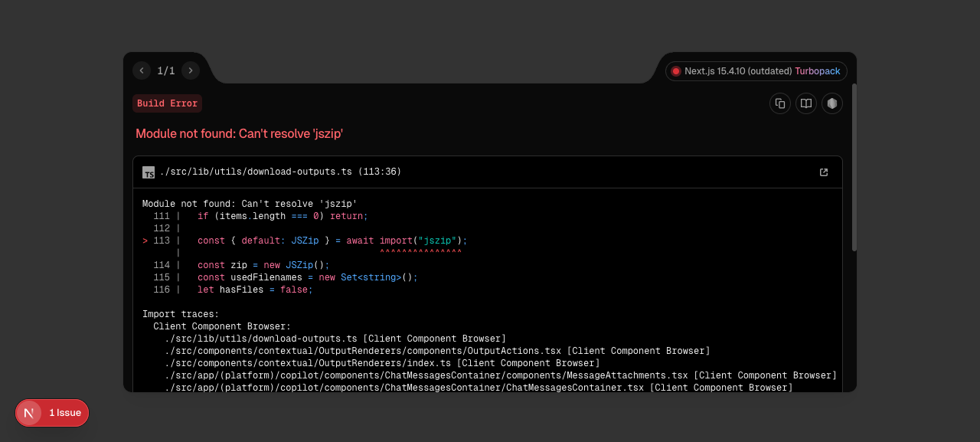
Task: Copy error info icon
Action: pos(780,103)
